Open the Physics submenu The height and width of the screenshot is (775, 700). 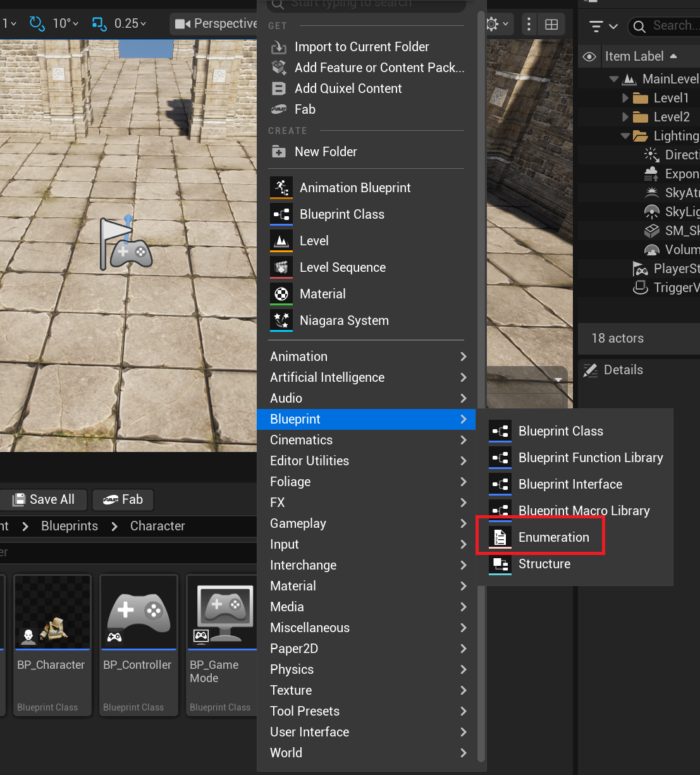pyautogui.click(x=366, y=669)
